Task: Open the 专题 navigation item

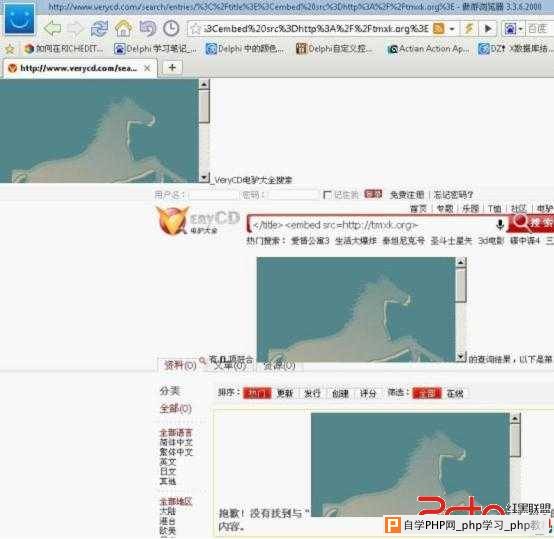Action: pos(445,209)
